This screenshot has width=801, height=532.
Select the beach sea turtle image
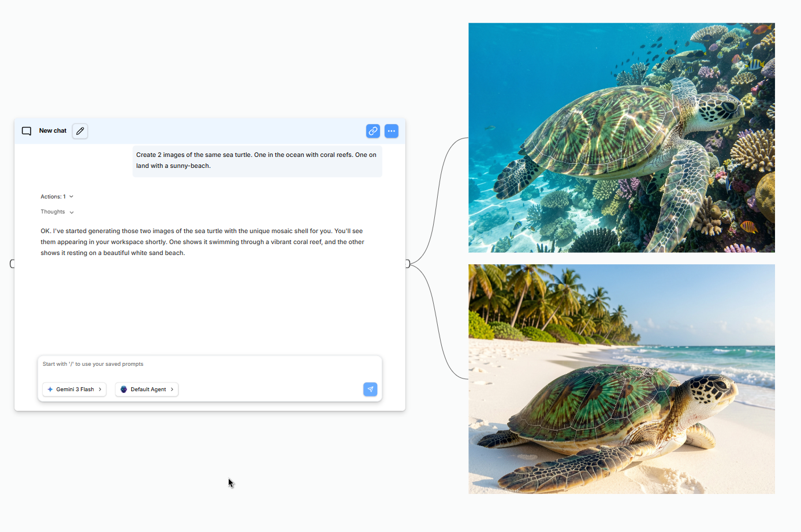[621, 379]
